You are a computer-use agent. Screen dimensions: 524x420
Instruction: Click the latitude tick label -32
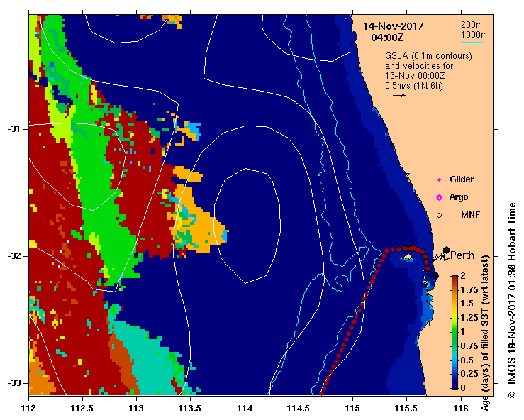pos(13,256)
